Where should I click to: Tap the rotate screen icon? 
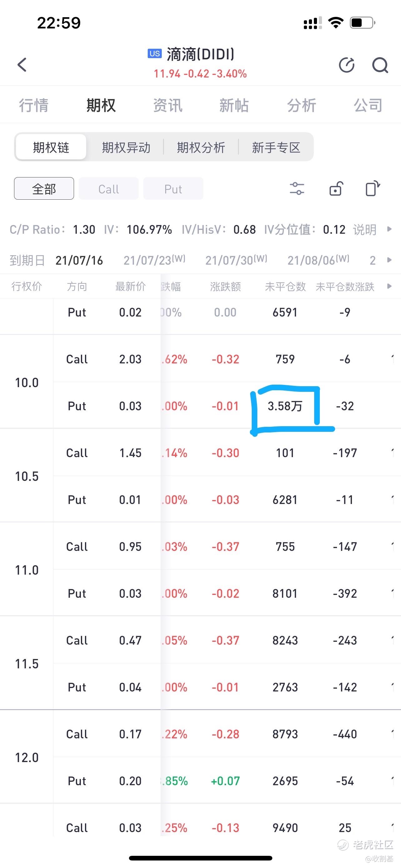click(x=373, y=189)
